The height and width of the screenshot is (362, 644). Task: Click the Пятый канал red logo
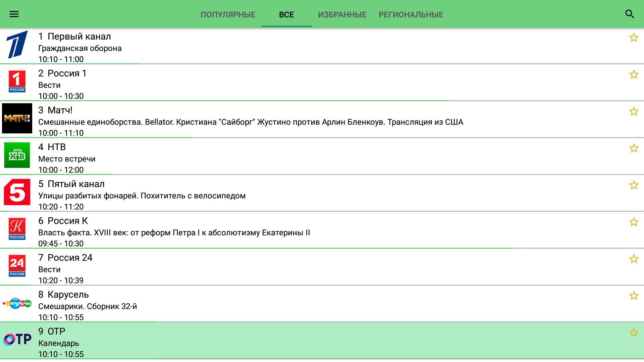[x=17, y=192]
